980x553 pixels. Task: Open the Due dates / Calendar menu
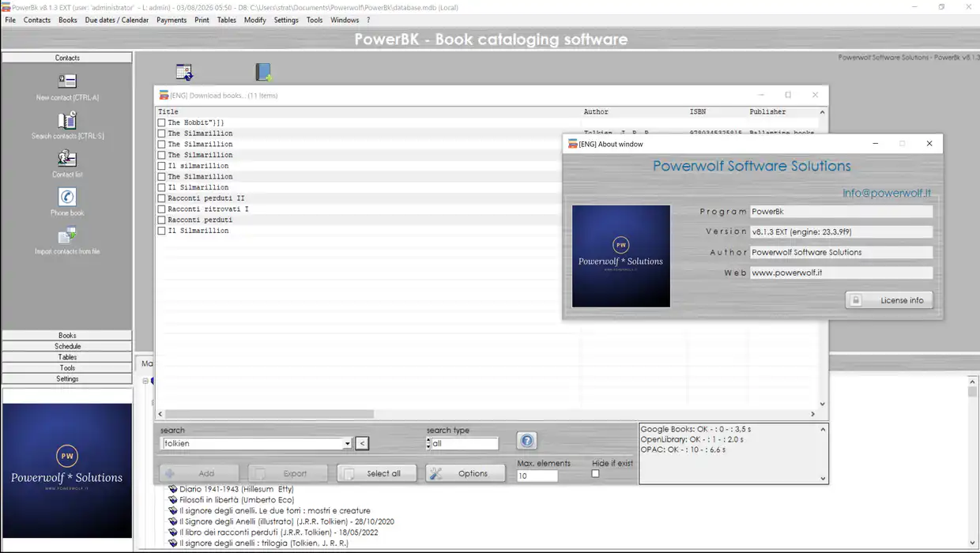pyautogui.click(x=117, y=20)
